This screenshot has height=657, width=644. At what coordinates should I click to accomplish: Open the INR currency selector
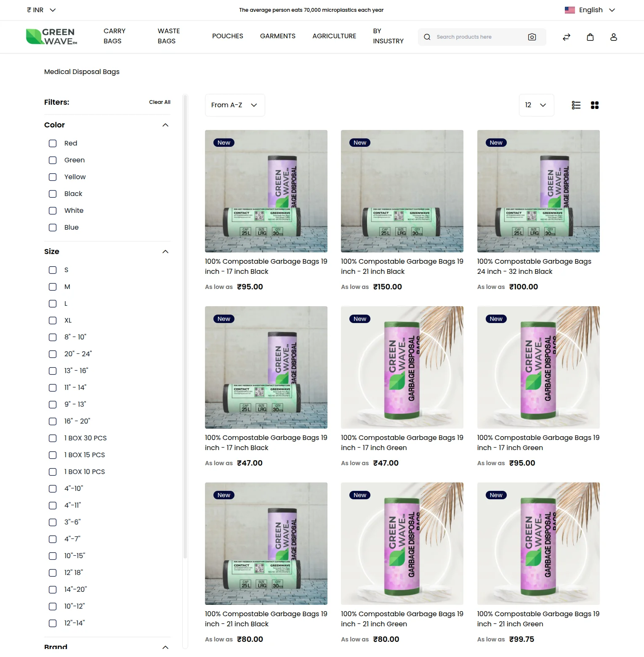point(41,10)
